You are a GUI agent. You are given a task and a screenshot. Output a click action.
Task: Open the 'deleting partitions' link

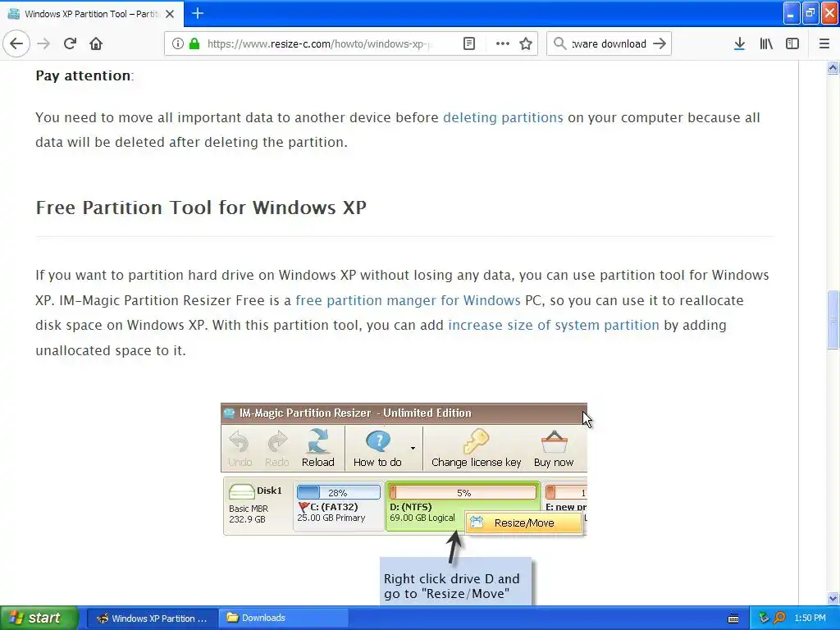tap(503, 117)
